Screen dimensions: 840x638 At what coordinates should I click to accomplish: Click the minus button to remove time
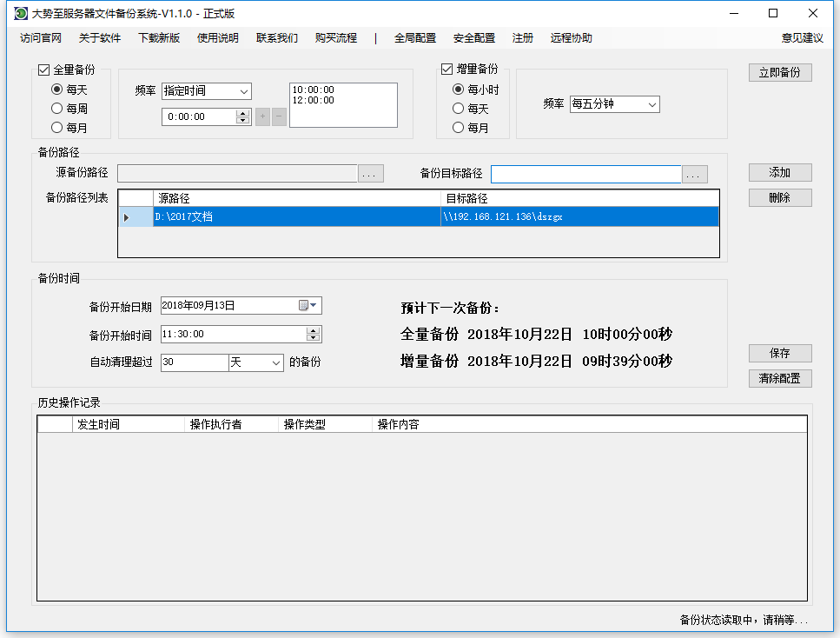[x=279, y=116]
